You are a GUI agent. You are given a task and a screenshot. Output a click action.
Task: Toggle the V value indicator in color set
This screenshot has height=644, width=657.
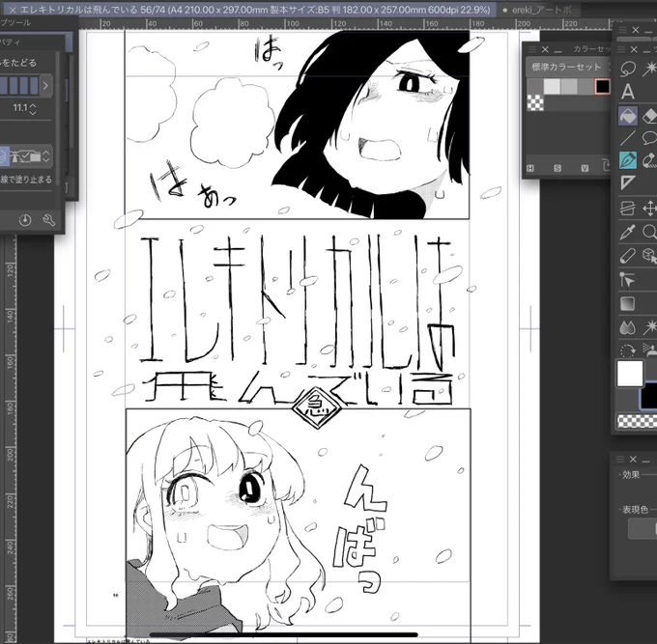pyautogui.click(x=585, y=168)
